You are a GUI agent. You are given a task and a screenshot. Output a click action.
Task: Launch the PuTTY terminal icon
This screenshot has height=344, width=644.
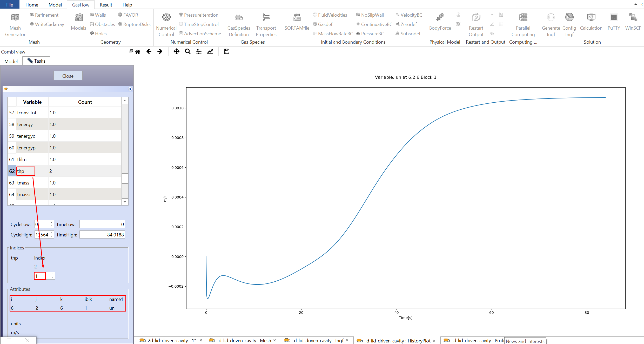click(614, 18)
